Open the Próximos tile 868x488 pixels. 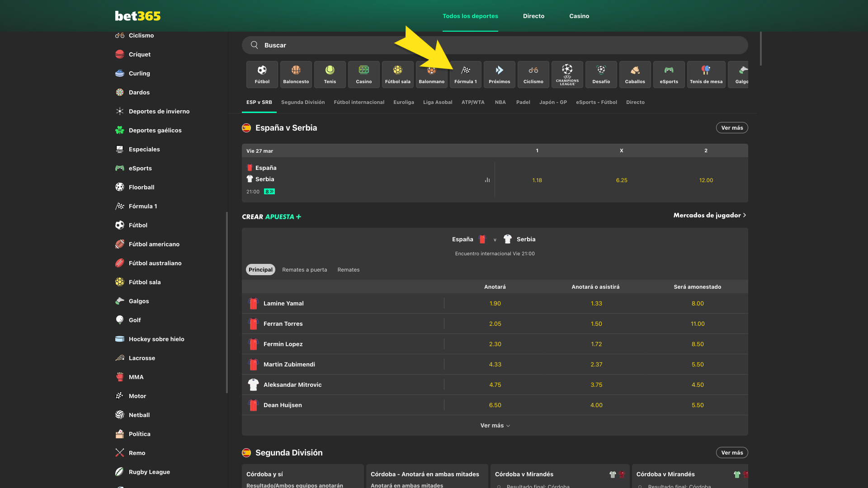pos(499,75)
